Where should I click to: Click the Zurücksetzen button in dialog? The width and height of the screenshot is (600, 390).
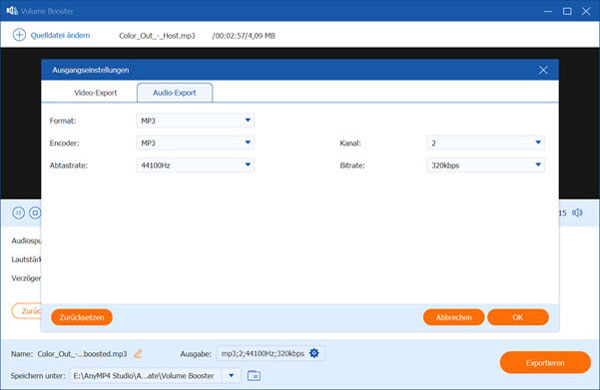(82, 317)
